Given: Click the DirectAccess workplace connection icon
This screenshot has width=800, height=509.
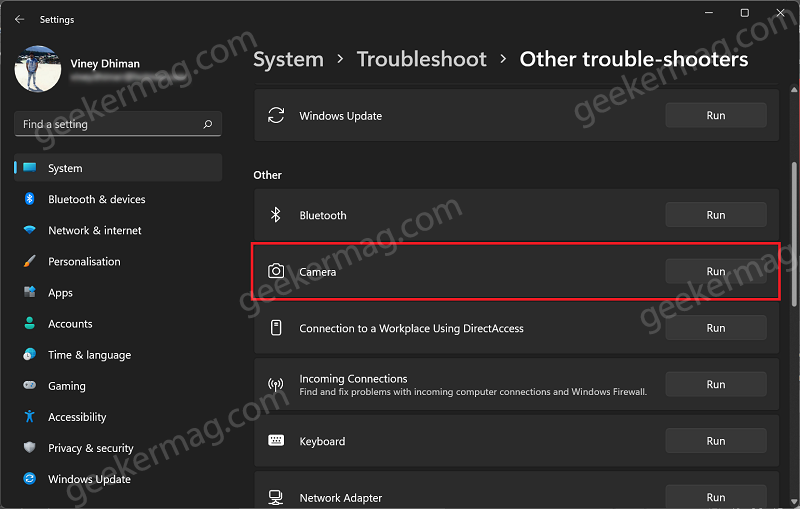Looking at the screenshot, I should point(276,327).
